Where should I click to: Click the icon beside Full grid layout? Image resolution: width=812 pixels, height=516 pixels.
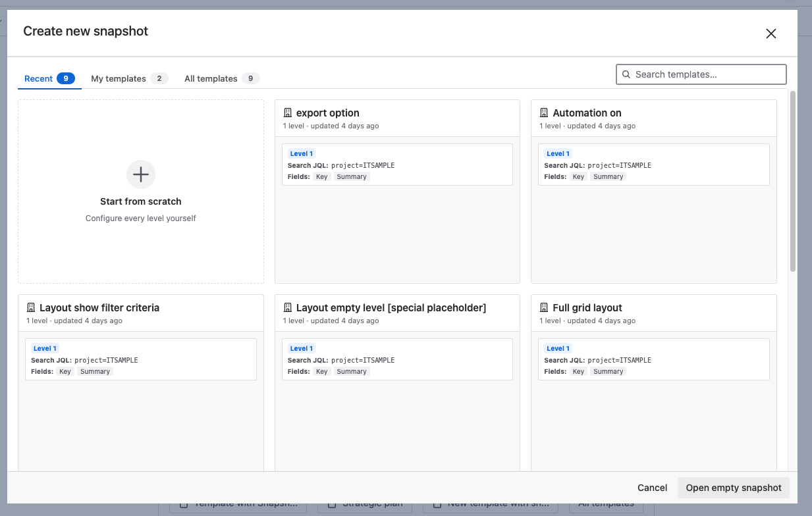pyautogui.click(x=544, y=308)
